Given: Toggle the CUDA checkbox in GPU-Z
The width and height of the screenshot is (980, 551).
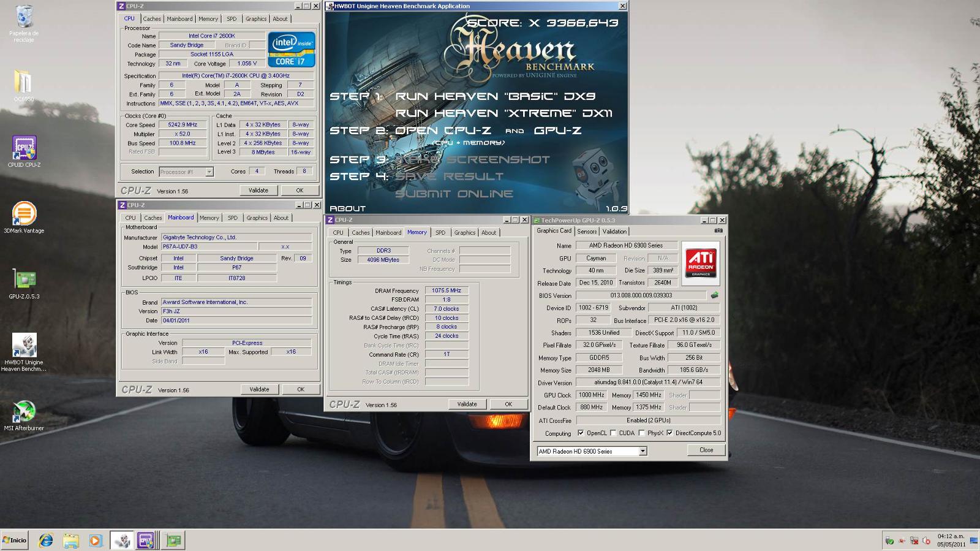Looking at the screenshot, I should click(x=613, y=433).
